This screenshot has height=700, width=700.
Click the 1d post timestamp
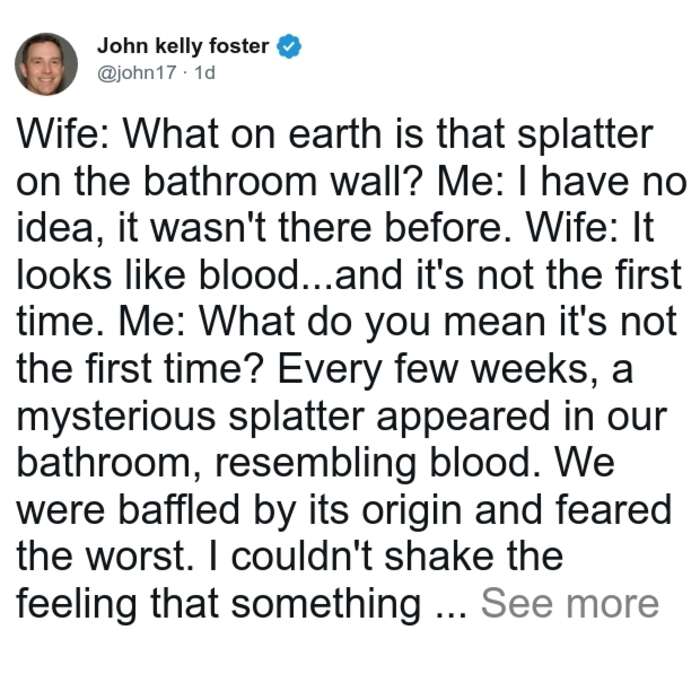point(205,72)
